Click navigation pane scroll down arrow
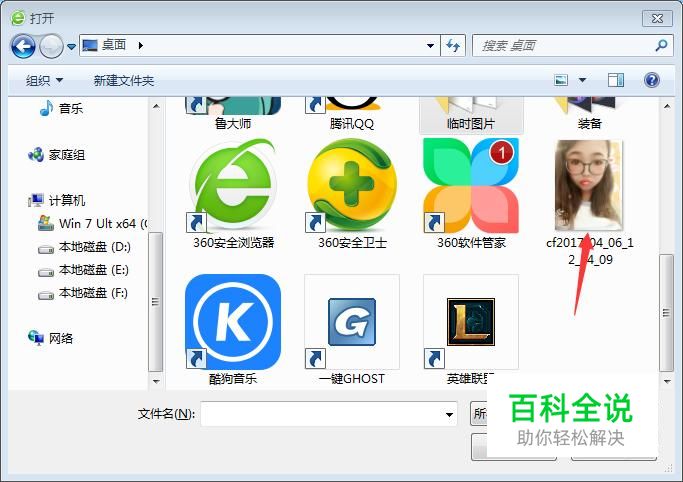This screenshot has height=482, width=683. click(x=156, y=381)
